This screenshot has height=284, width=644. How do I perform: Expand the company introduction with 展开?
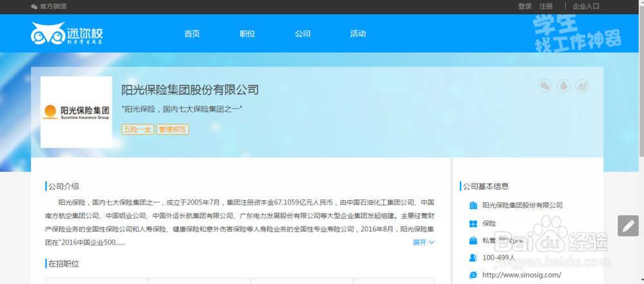pos(424,243)
